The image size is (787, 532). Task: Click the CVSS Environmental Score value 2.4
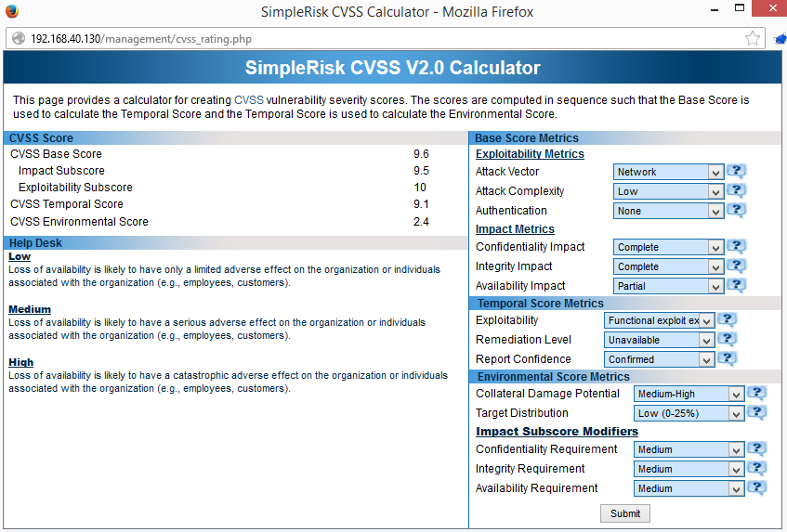[x=421, y=221]
